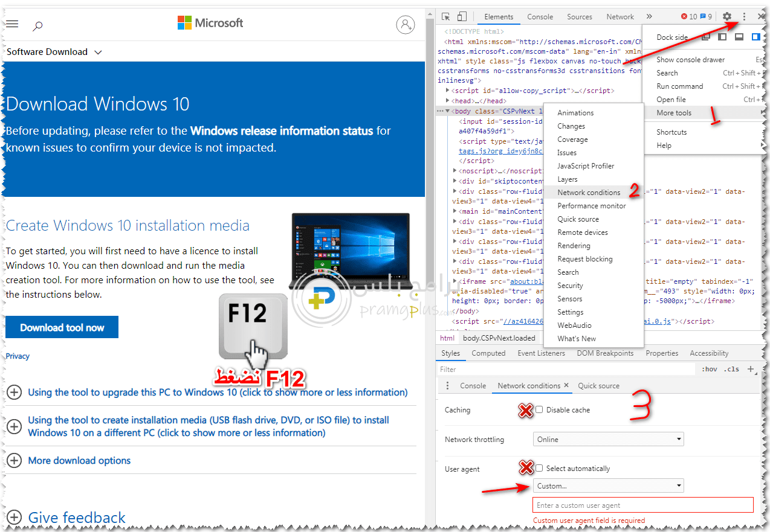
Task: Toggle the Disable cache checkbox
Action: tap(539, 409)
